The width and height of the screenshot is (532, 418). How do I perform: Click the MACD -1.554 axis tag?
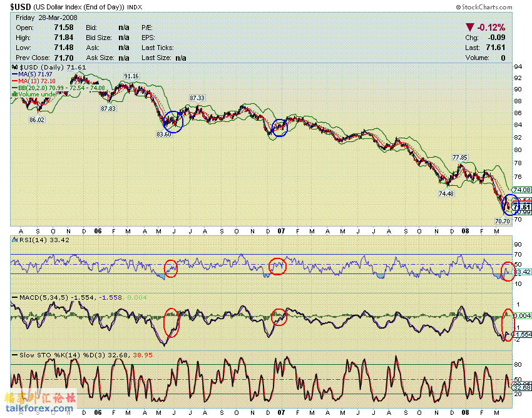pyautogui.click(x=522, y=334)
